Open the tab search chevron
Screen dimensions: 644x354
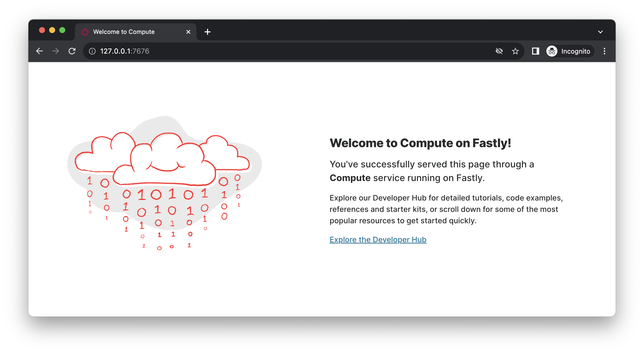tap(600, 32)
